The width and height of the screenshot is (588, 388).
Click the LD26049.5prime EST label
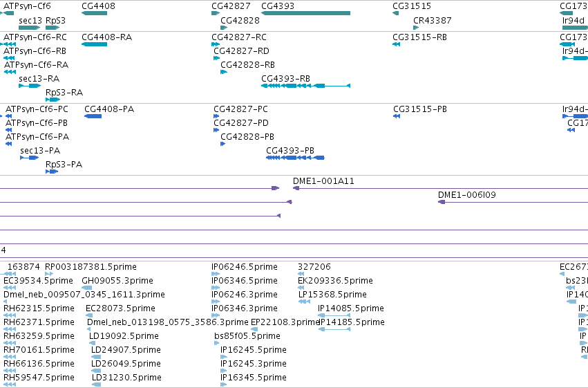pyautogui.click(x=126, y=364)
